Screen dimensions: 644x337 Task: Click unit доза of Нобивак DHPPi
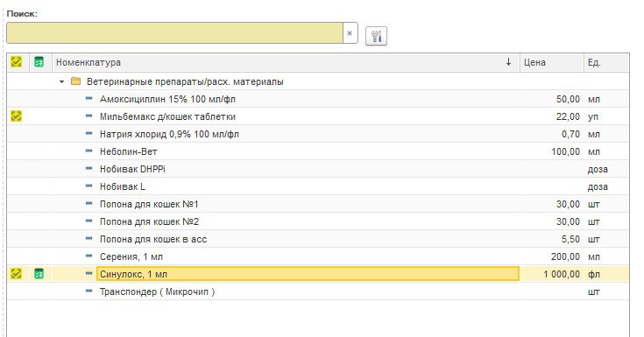tap(598, 170)
